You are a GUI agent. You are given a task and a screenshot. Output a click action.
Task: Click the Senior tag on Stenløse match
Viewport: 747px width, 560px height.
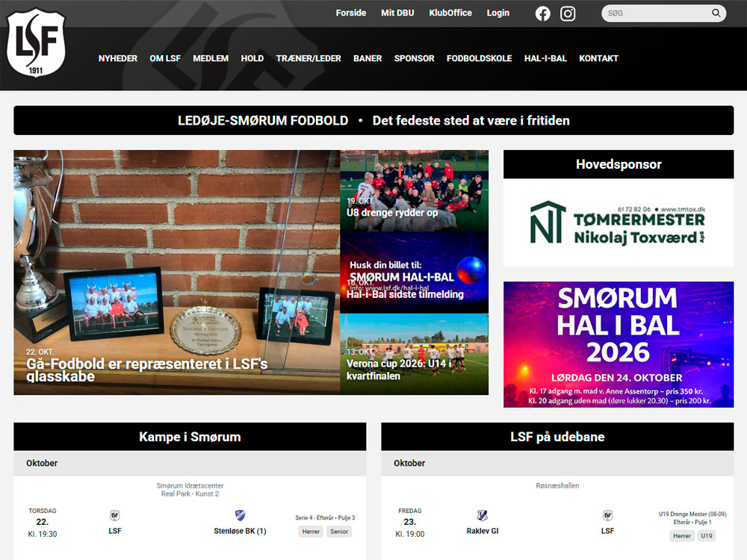pyautogui.click(x=339, y=532)
